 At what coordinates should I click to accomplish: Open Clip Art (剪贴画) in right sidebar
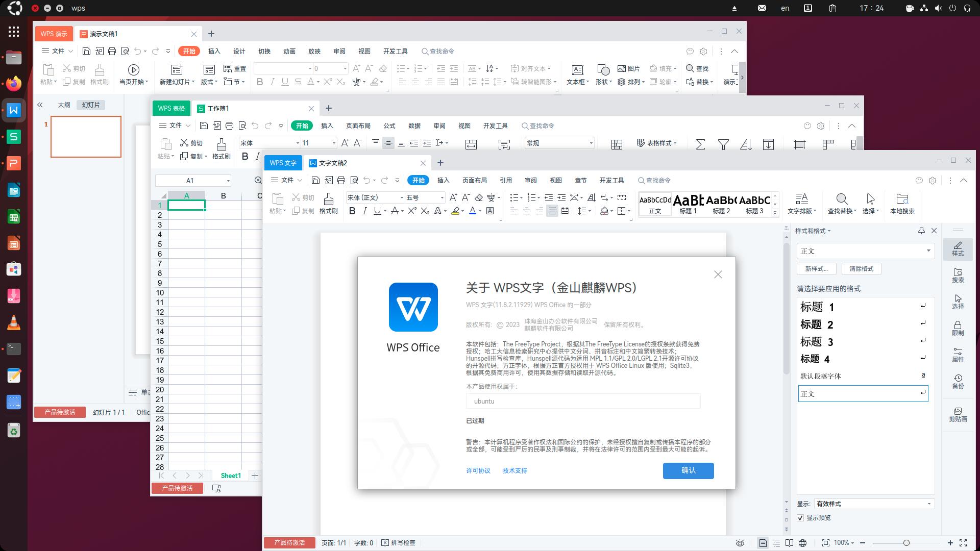[x=958, y=414]
